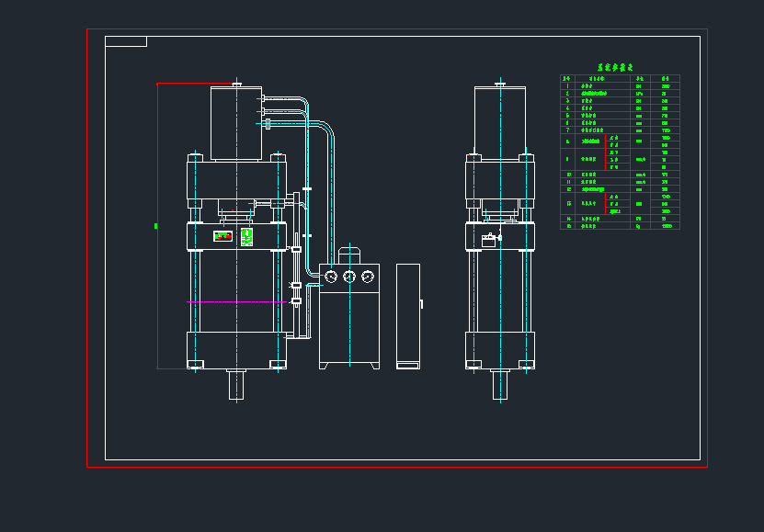Viewport: 764px width, 532px height.
Task: Click the motor on top of the pump unit
Action: [349, 255]
